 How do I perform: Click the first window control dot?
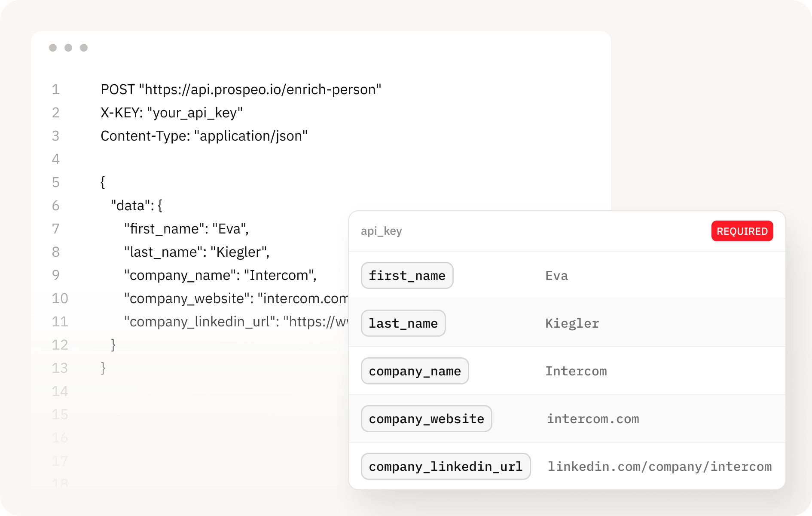click(53, 48)
